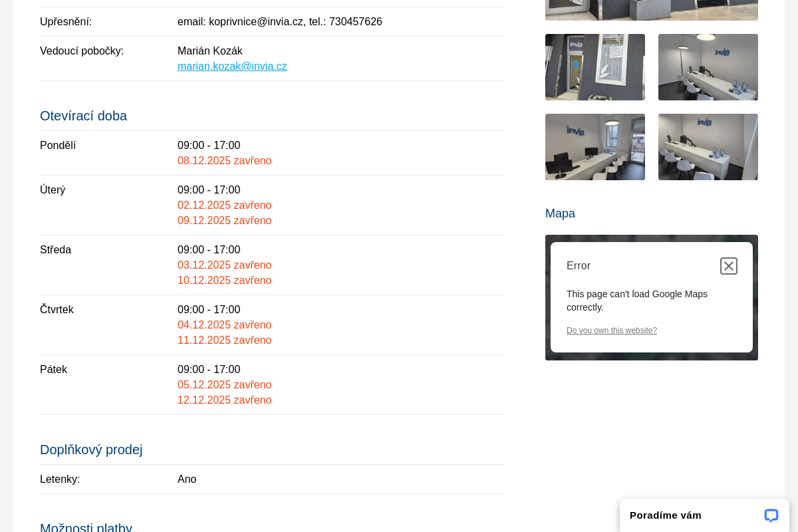This screenshot has height=532, width=798.
Task: Click 'Do you own this website?' link
Action: pyautogui.click(x=612, y=331)
